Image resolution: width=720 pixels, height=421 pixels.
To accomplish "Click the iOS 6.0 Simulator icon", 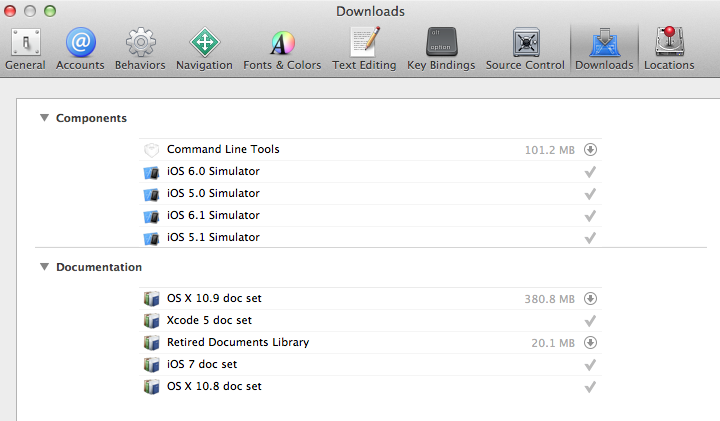I will [151, 172].
